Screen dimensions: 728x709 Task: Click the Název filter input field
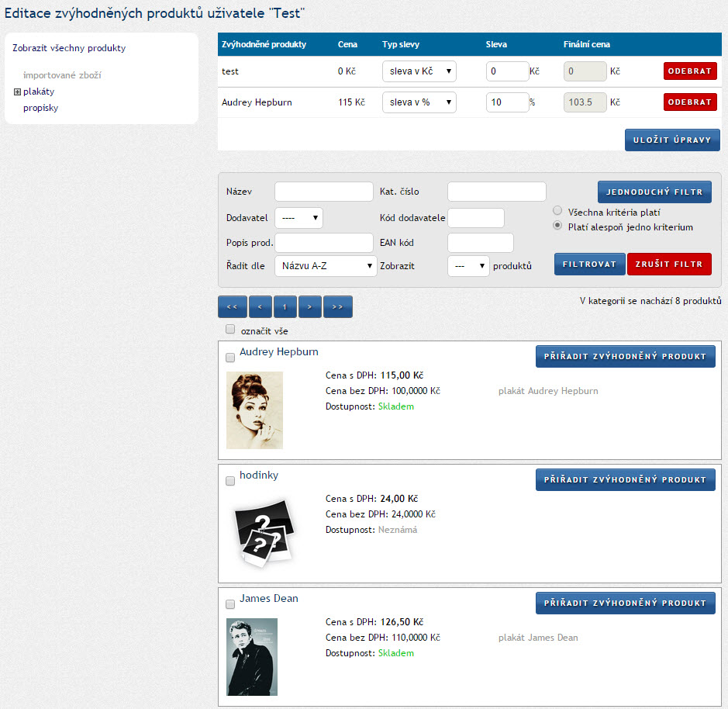point(323,192)
